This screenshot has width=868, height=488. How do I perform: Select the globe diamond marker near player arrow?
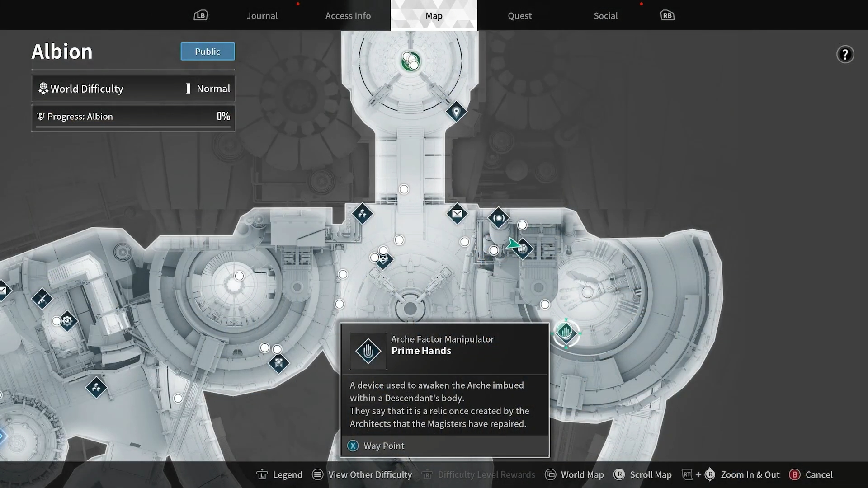click(523, 249)
